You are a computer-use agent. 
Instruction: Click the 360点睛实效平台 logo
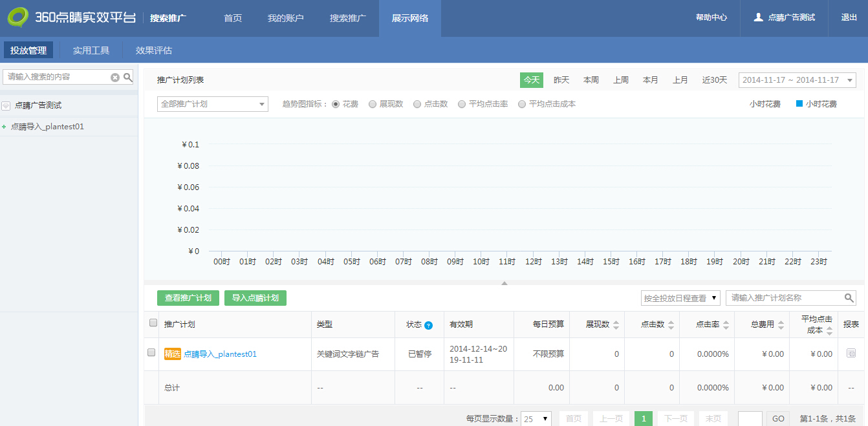[71, 17]
